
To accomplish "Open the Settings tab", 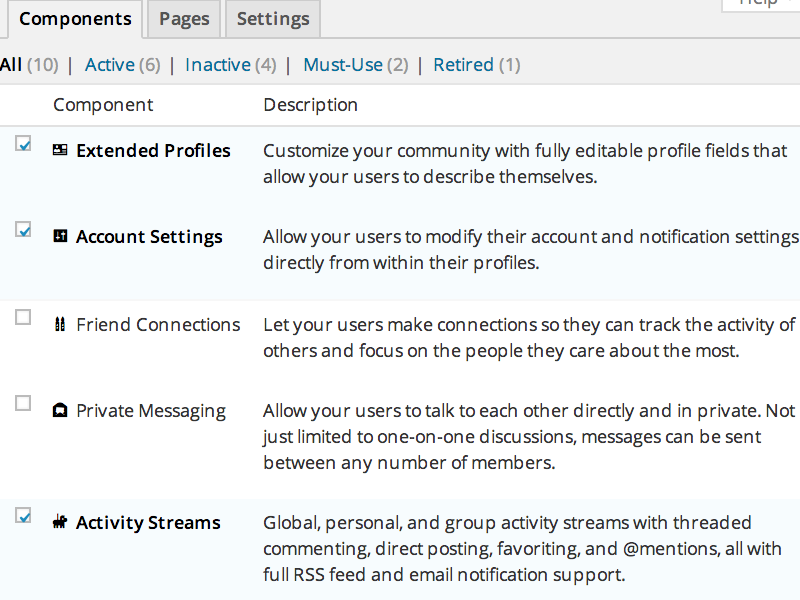I will (272, 18).
